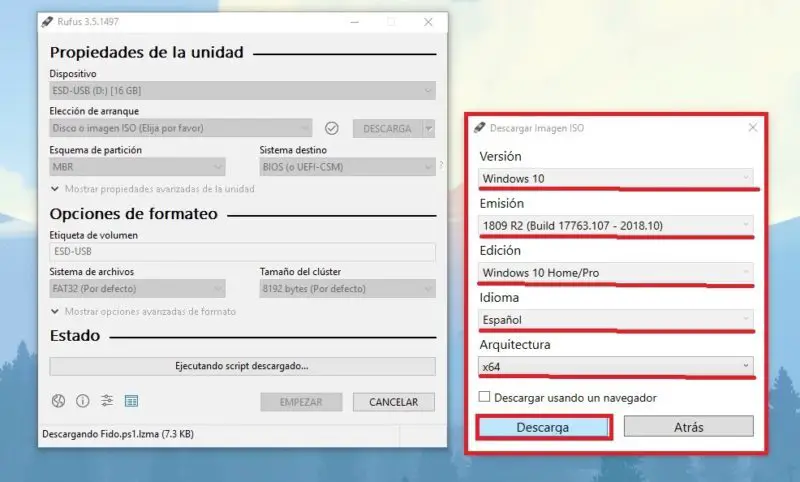Open the Elección de arranque dropdown
The image size is (800, 482).
point(181,128)
